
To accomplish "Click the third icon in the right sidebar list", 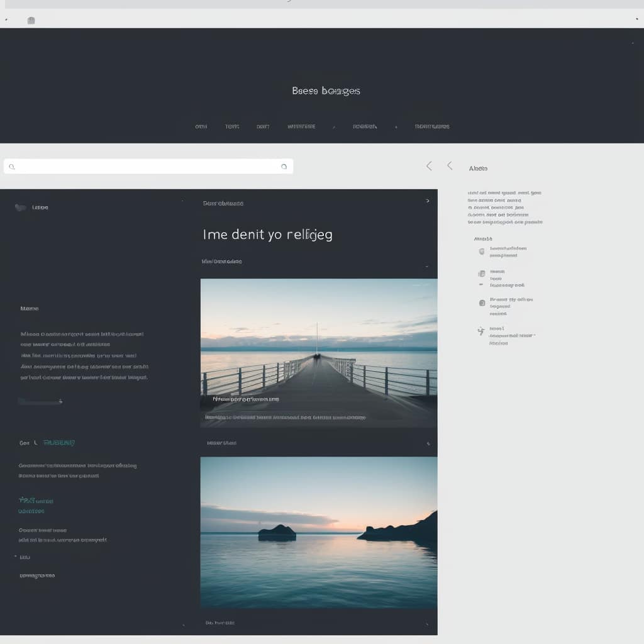I will click(482, 303).
